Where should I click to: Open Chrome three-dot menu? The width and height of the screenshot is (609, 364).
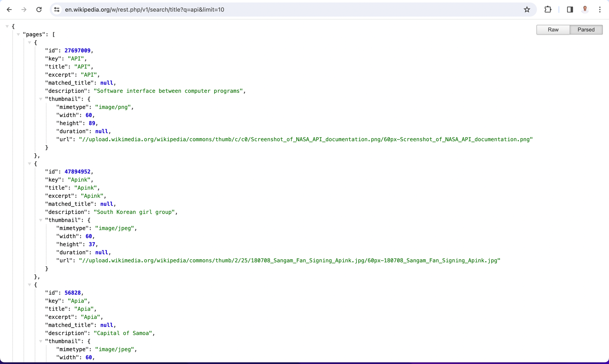pos(600,10)
